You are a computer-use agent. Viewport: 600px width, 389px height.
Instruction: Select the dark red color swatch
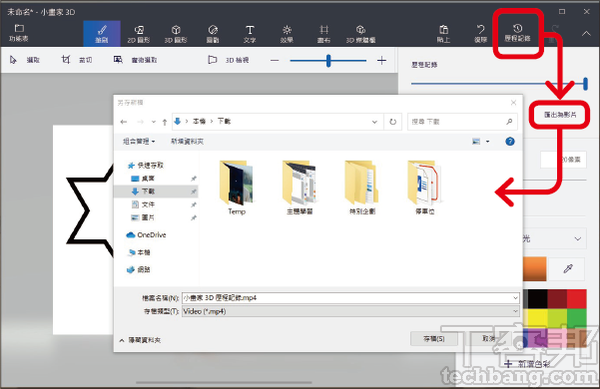(557, 299)
